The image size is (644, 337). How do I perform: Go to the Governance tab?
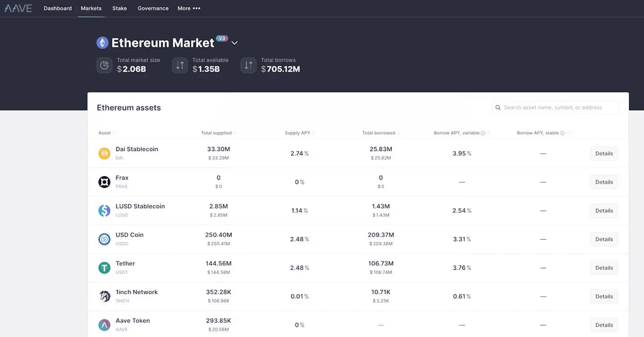tap(153, 8)
